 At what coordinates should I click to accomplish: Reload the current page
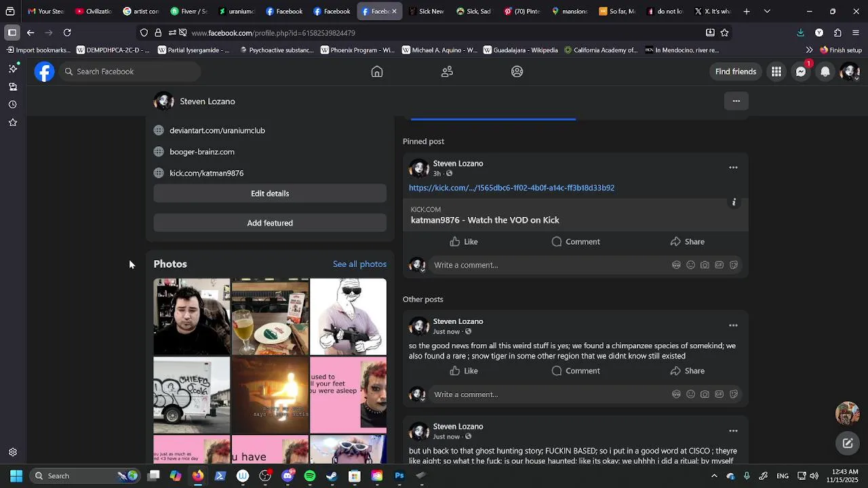coord(67,33)
